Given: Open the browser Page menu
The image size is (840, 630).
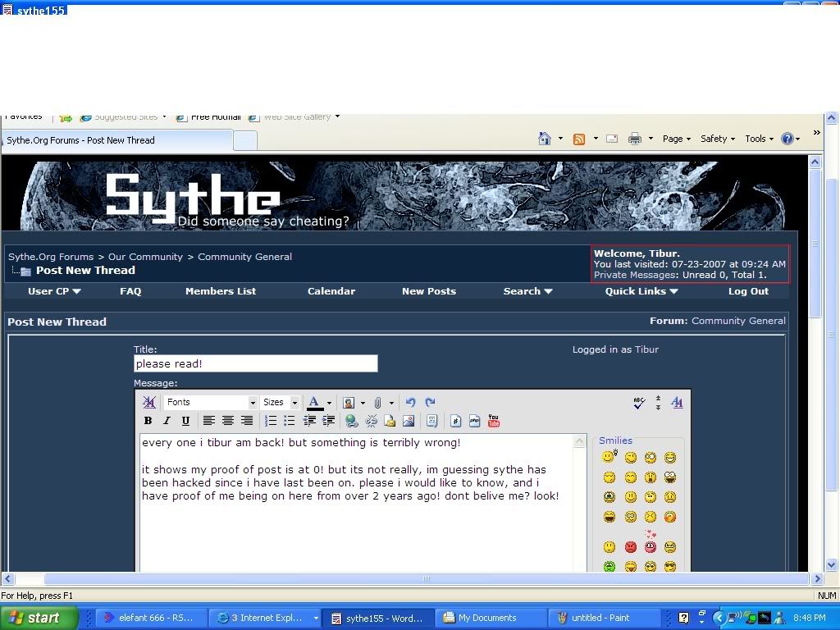Looking at the screenshot, I should click(676, 139).
